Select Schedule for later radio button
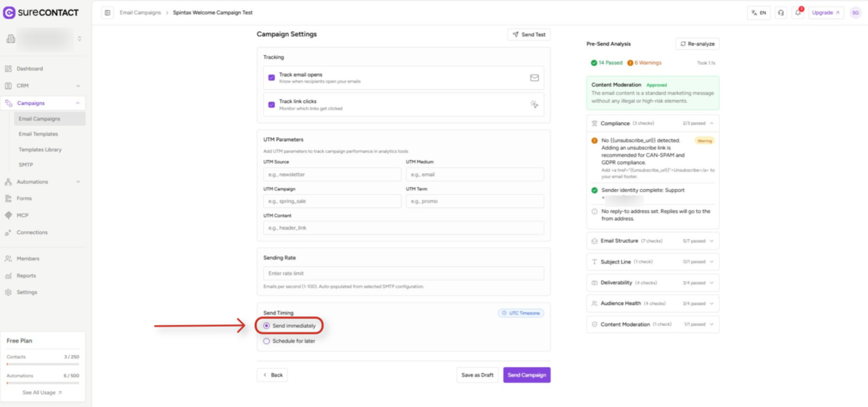 (x=267, y=340)
